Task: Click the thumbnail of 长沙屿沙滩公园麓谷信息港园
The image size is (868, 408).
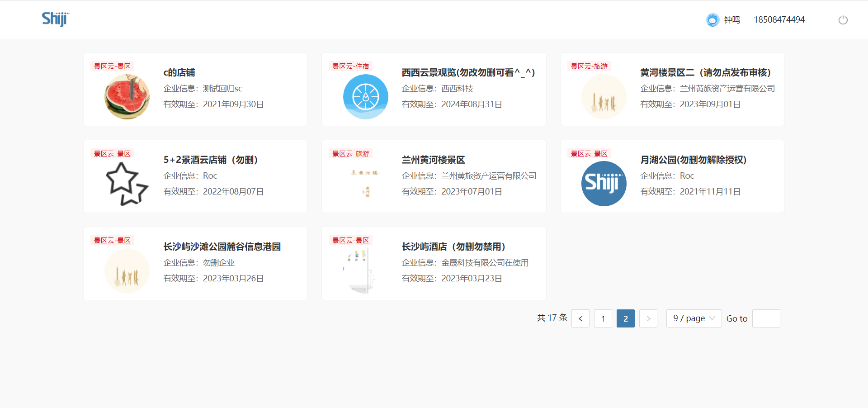Action: click(x=127, y=271)
